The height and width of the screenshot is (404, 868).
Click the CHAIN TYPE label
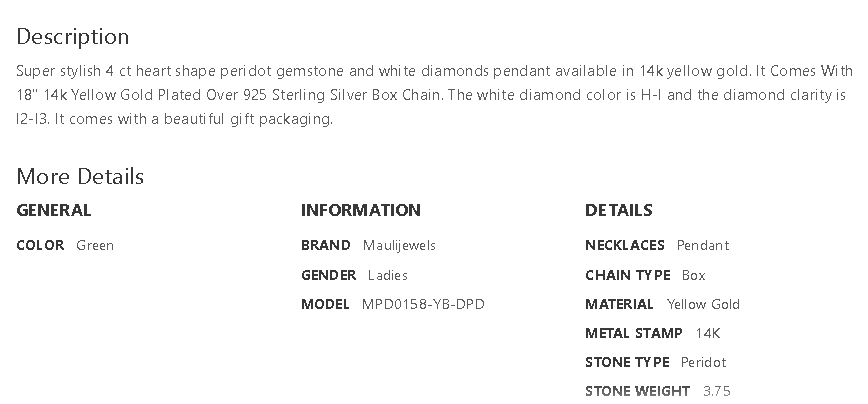[627, 275]
